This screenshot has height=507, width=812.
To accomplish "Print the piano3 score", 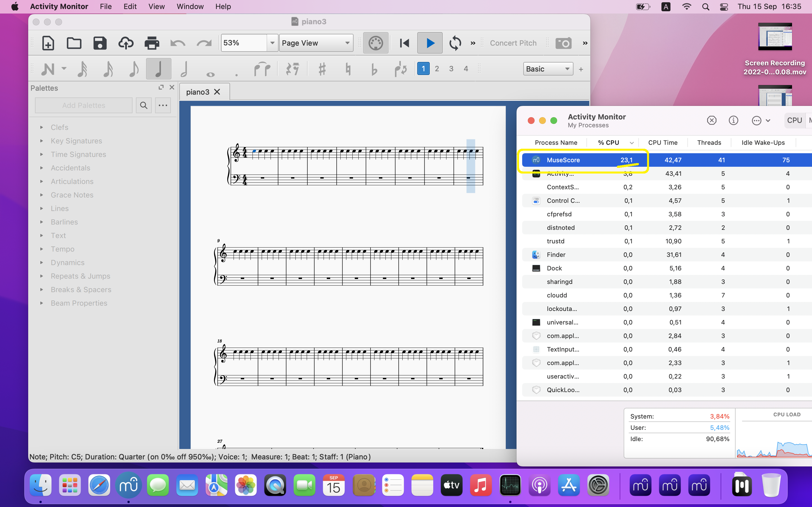I will pyautogui.click(x=152, y=43).
